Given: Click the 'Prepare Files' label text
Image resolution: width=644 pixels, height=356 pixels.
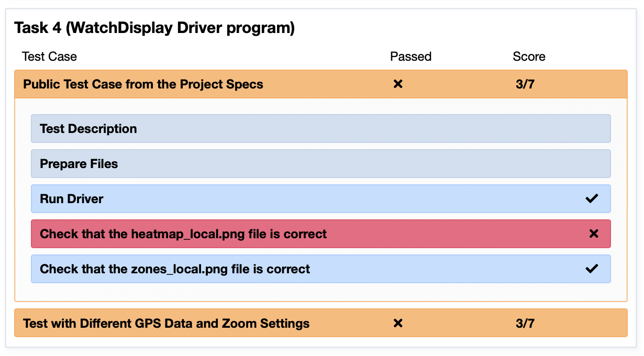Looking at the screenshot, I should [79, 164].
